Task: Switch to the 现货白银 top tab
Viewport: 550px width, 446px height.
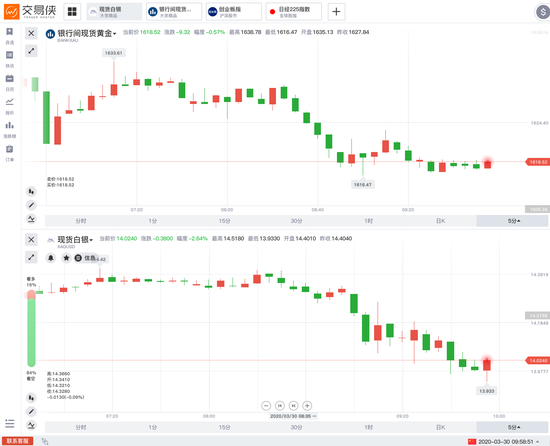Action: pyautogui.click(x=114, y=12)
